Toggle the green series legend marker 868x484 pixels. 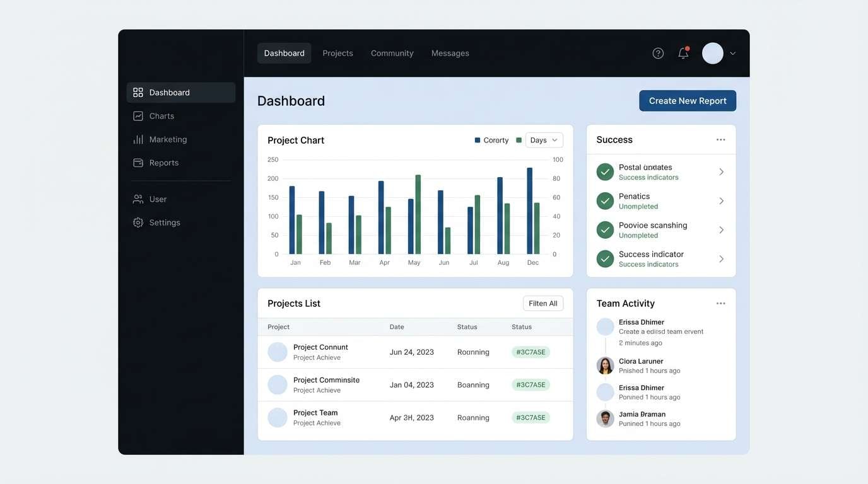517,139
